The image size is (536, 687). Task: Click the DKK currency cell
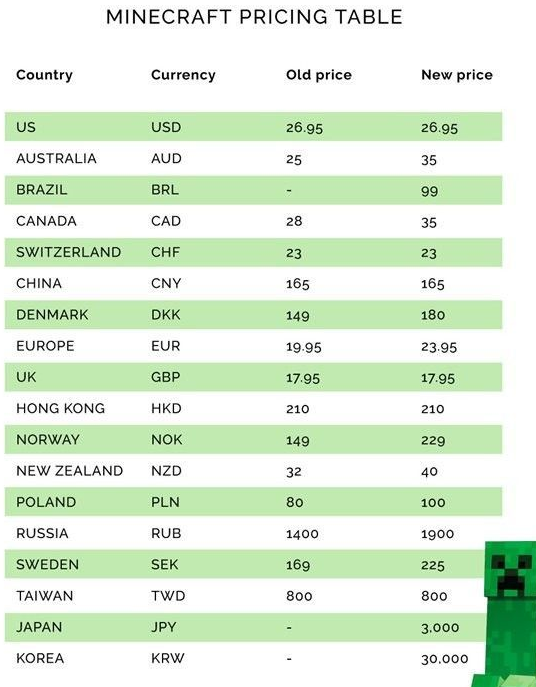click(166, 315)
